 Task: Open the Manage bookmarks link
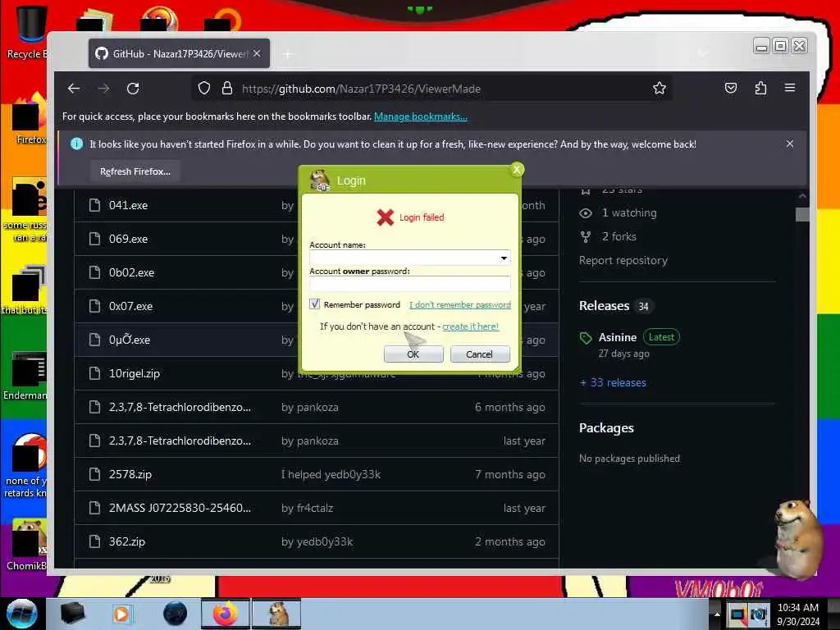coord(421,116)
